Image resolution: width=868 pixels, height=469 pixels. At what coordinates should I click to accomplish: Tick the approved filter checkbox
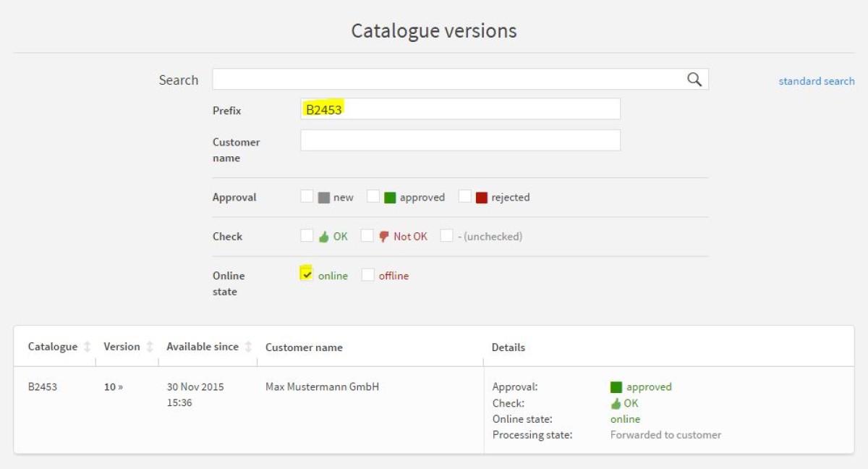(x=373, y=196)
